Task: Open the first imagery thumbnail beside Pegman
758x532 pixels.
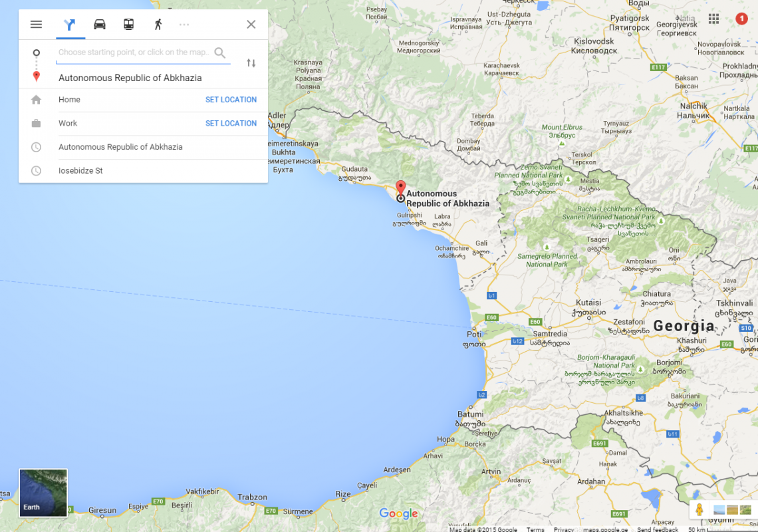Action: [x=719, y=510]
